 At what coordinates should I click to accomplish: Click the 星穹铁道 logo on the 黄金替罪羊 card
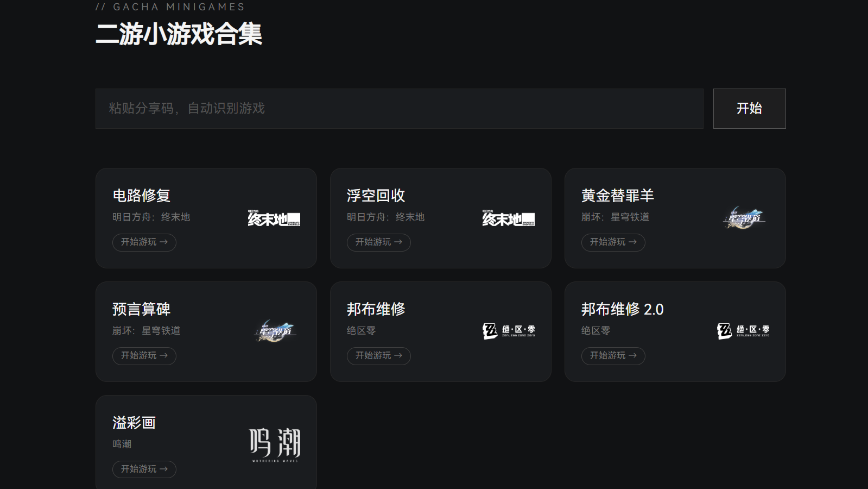pos(743,218)
